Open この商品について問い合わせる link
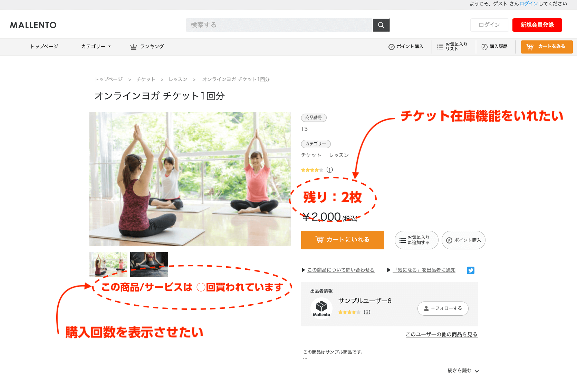 (x=340, y=270)
